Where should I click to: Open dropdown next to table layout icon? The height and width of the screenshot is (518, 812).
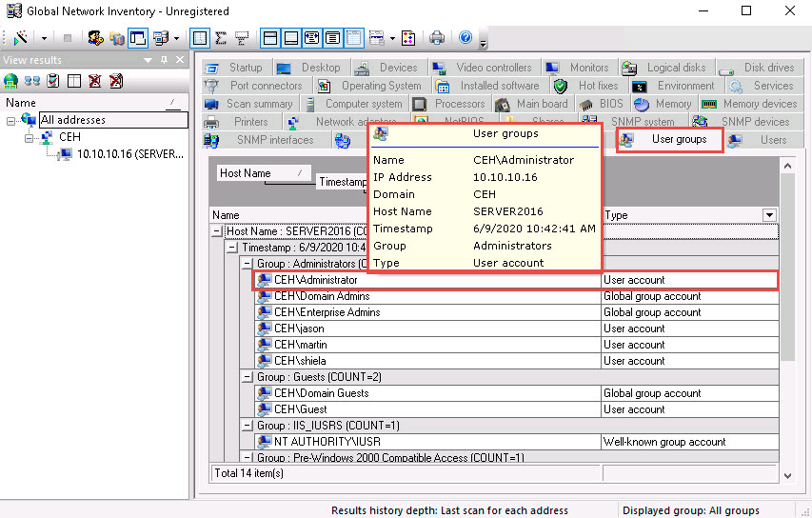(392, 38)
